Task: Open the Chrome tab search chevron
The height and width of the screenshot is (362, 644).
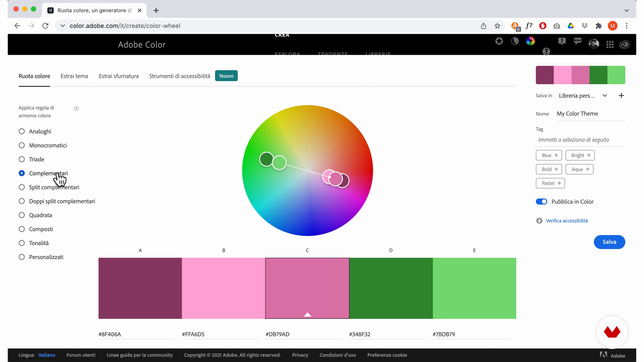Action: tap(627, 11)
